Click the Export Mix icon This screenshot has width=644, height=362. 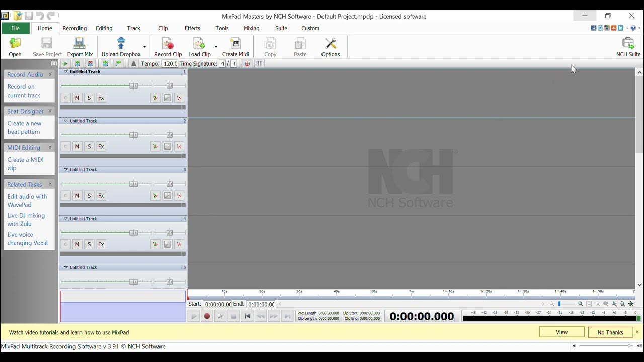click(79, 44)
